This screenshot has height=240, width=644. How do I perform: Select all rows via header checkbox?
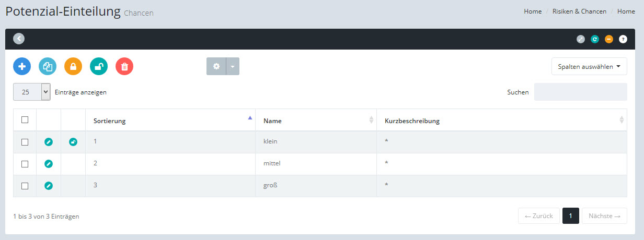tap(25, 120)
